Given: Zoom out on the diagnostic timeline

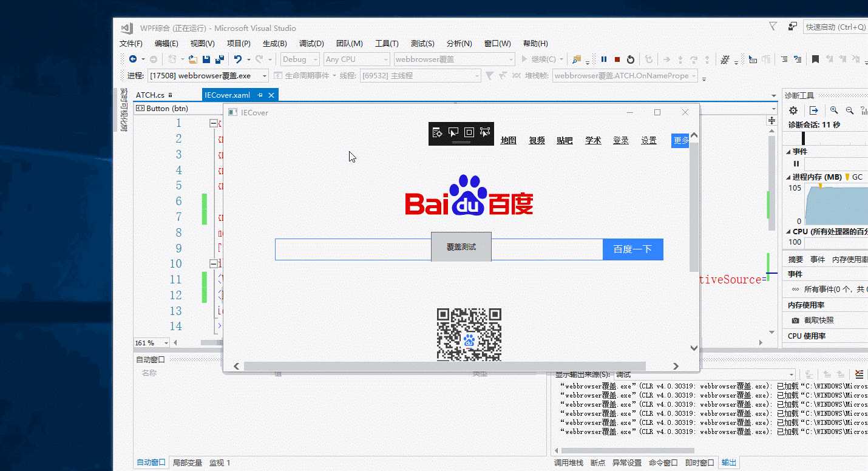Looking at the screenshot, I should click(850, 110).
